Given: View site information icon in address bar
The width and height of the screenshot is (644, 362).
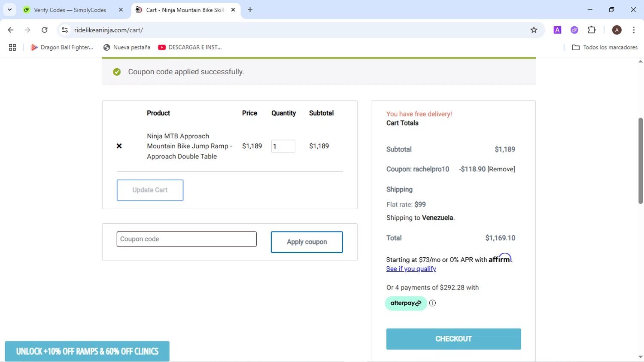Looking at the screenshot, I should 65,30.
